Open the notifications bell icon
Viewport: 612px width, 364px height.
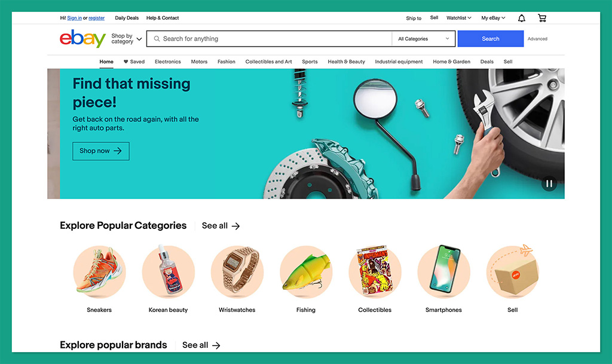pos(521,19)
